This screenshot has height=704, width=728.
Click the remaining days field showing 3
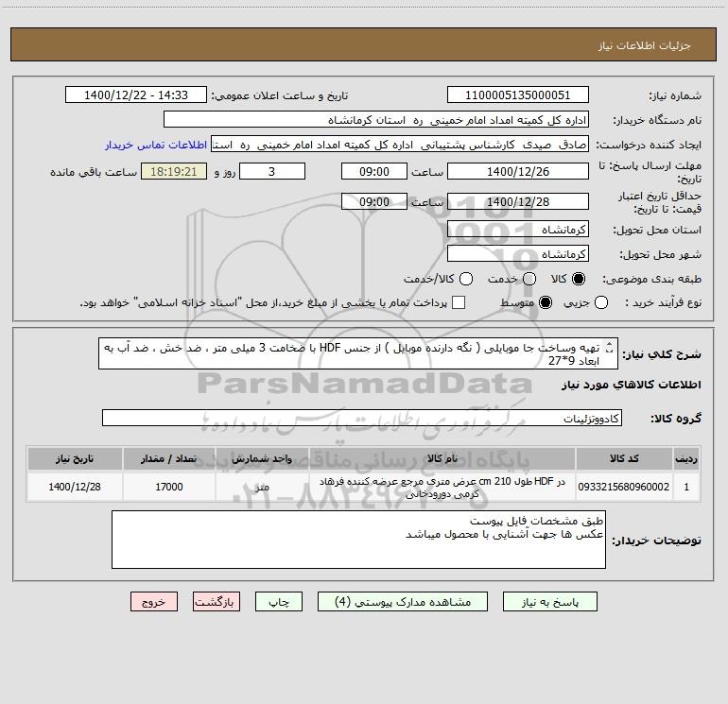272,171
